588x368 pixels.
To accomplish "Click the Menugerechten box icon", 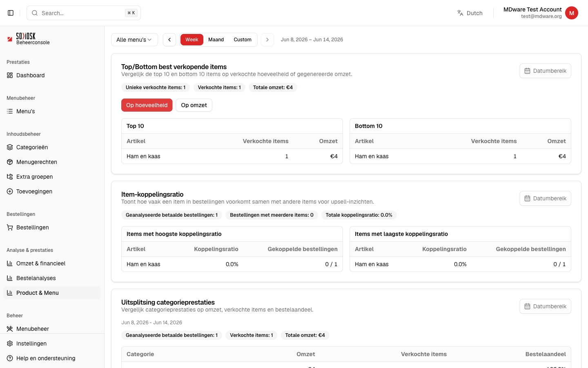I will click(x=10, y=162).
